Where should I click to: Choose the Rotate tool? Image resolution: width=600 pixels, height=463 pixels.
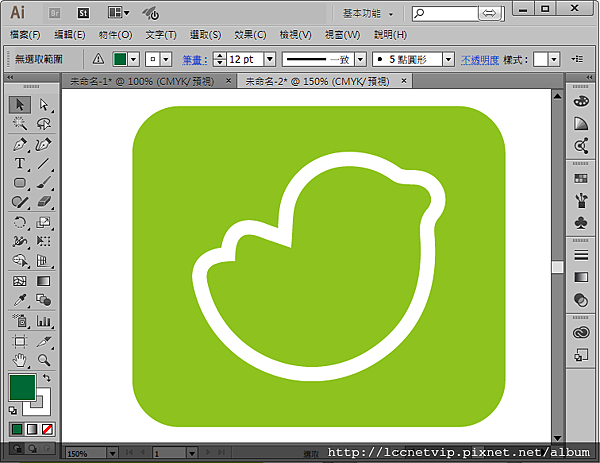tap(20, 222)
